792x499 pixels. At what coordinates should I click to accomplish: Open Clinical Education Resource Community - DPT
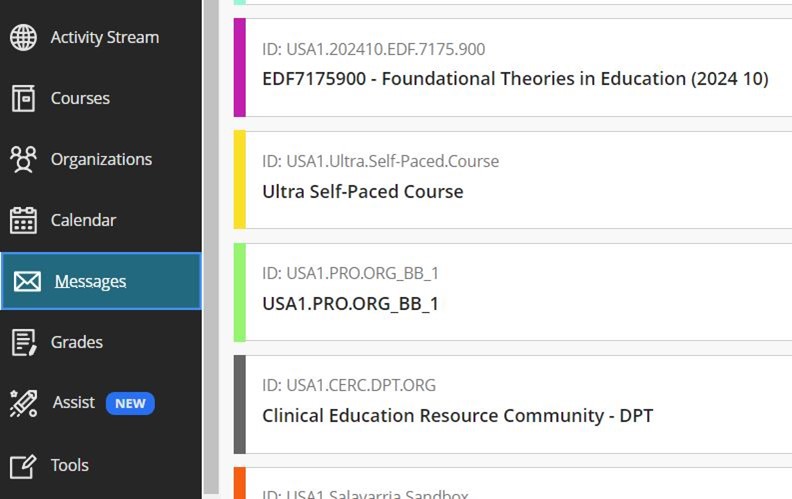click(457, 415)
